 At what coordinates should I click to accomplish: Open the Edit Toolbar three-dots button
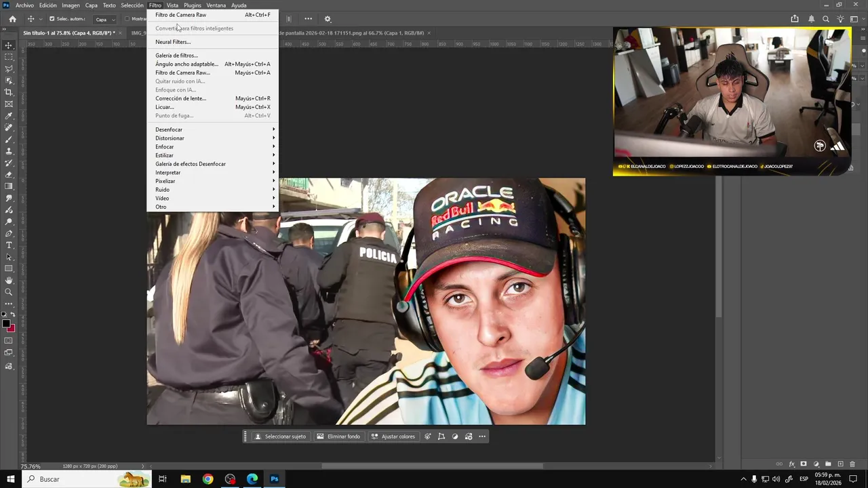click(x=9, y=304)
